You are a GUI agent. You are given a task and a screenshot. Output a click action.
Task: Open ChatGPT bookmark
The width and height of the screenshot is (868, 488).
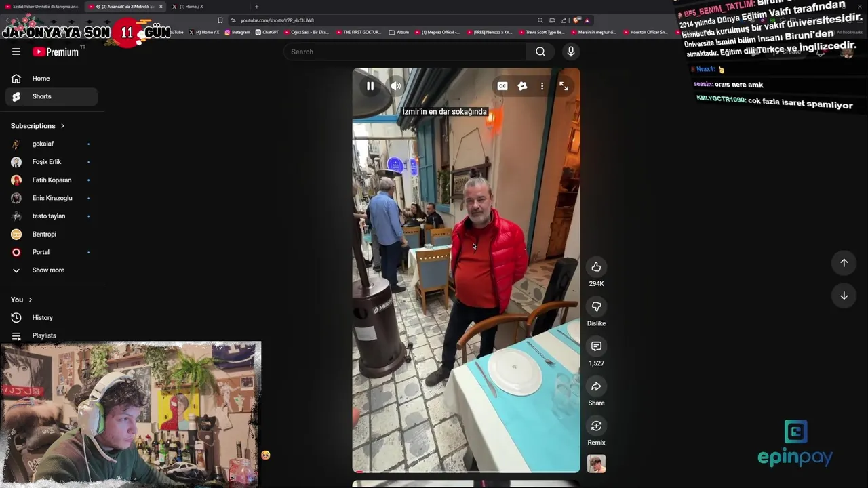267,32
